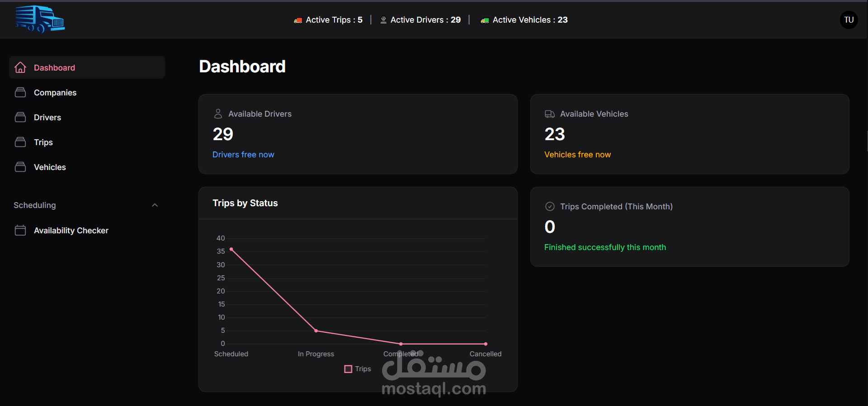This screenshot has height=406, width=868.
Task: Click the Cancelled axis label
Action: point(486,354)
